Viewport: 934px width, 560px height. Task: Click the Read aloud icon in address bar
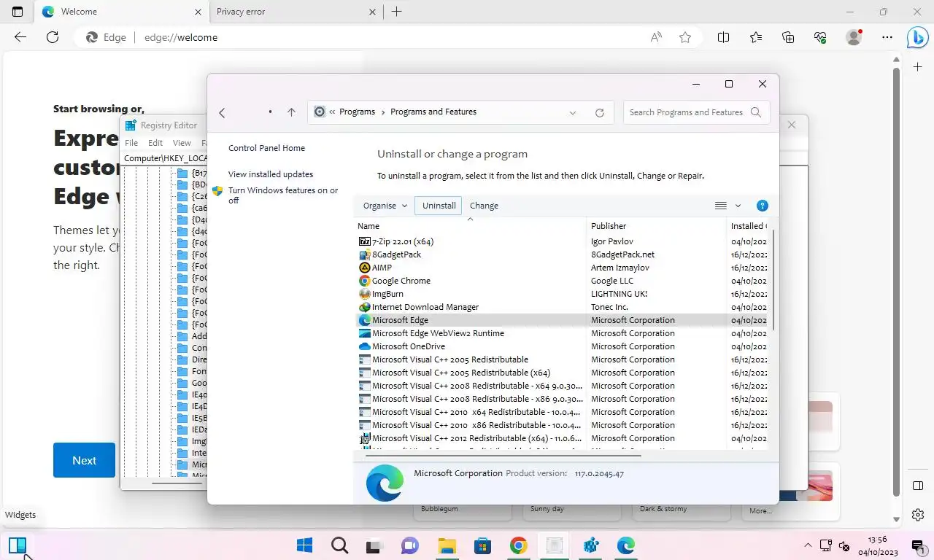(656, 37)
